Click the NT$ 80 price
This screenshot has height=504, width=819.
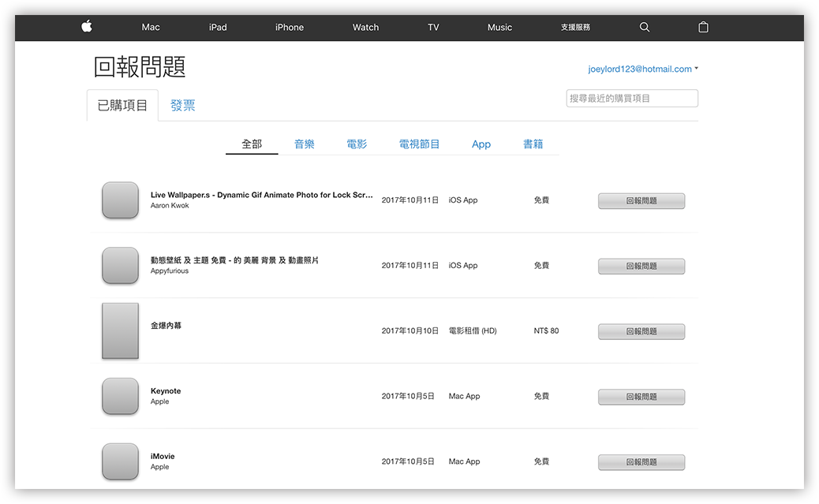546,330
